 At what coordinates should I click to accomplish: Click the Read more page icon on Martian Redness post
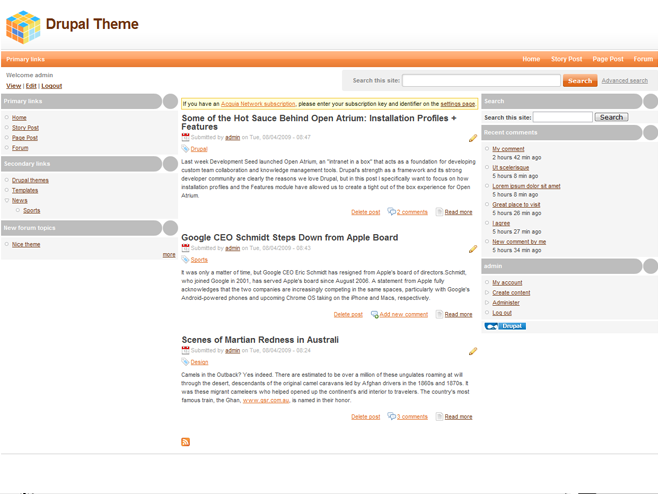(x=439, y=416)
